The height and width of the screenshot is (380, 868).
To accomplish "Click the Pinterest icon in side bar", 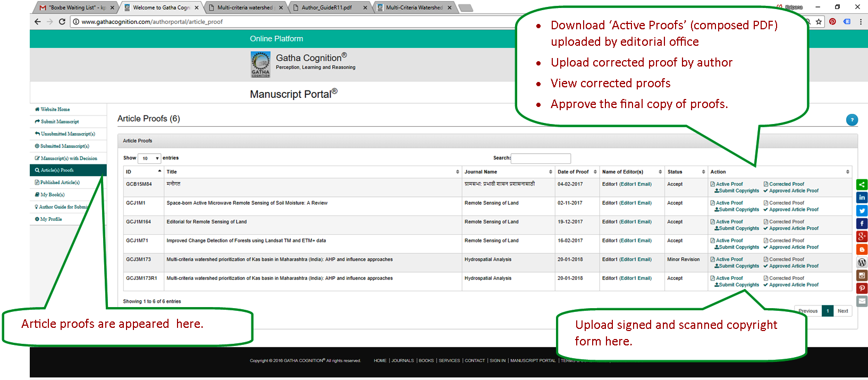I will click(862, 288).
